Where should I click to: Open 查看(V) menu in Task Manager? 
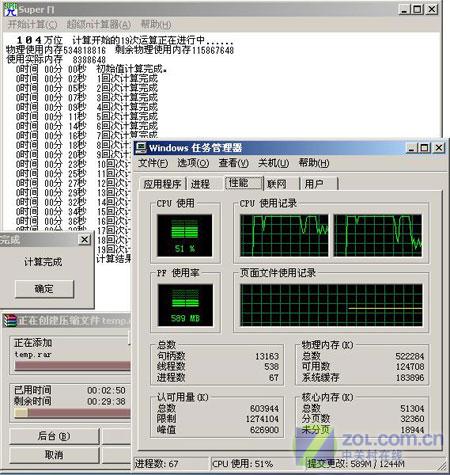tap(234, 163)
